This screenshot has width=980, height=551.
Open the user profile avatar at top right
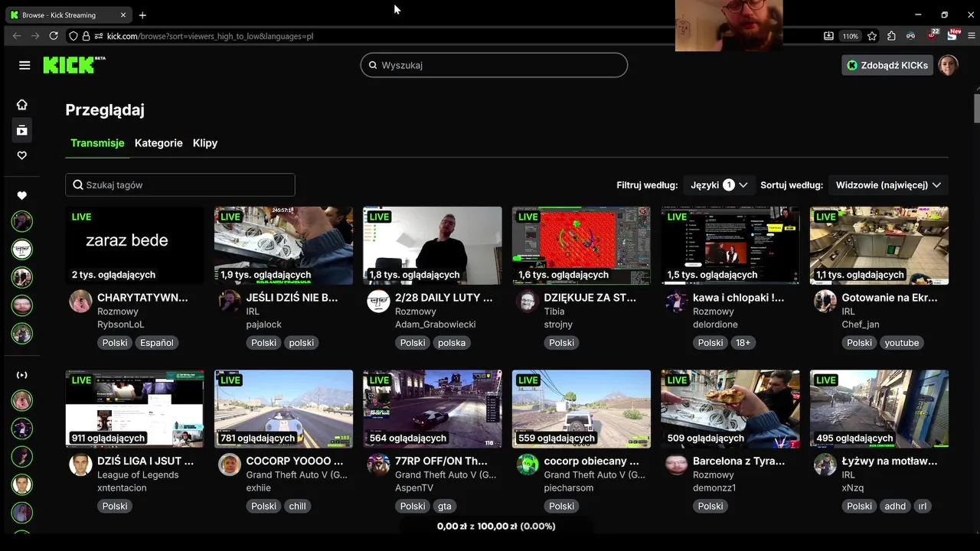(x=949, y=65)
